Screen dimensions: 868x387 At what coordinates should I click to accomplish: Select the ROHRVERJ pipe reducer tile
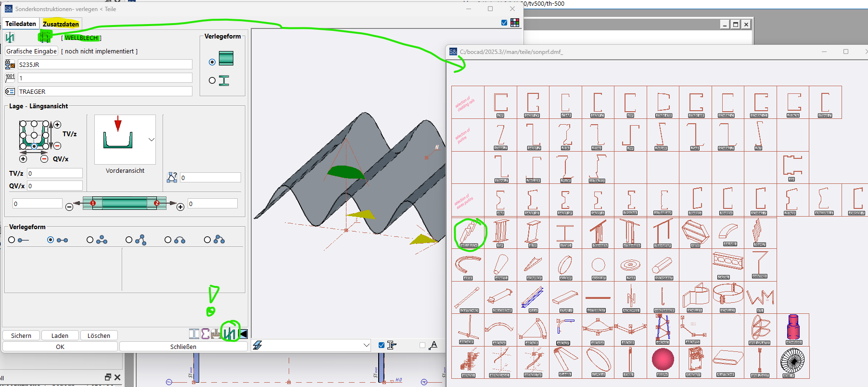(x=793, y=330)
